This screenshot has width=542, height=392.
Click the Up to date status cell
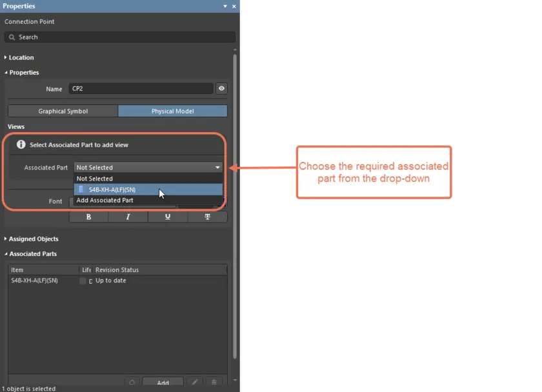tap(110, 280)
